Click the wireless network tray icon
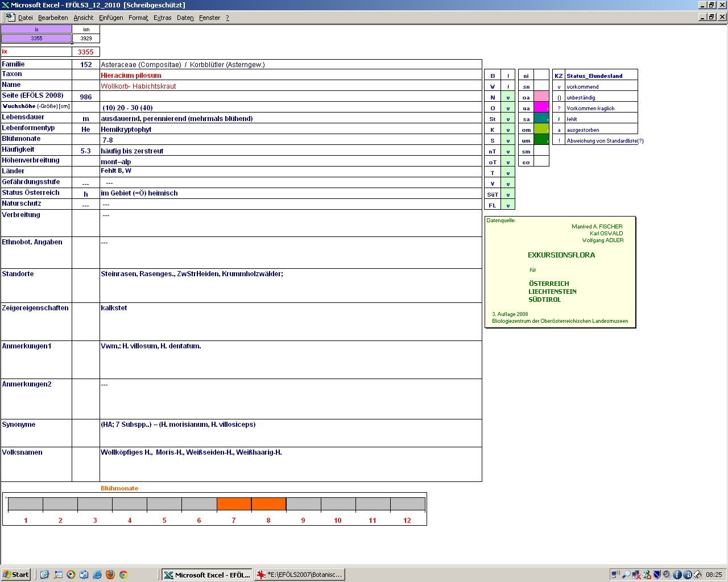 pos(616,575)
